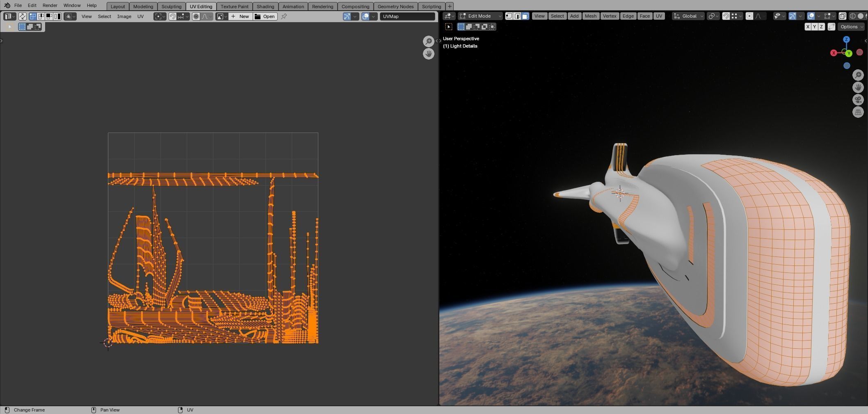Enable edge select mode in viewport
Screen dimensions: 868x414
(517, 16)
